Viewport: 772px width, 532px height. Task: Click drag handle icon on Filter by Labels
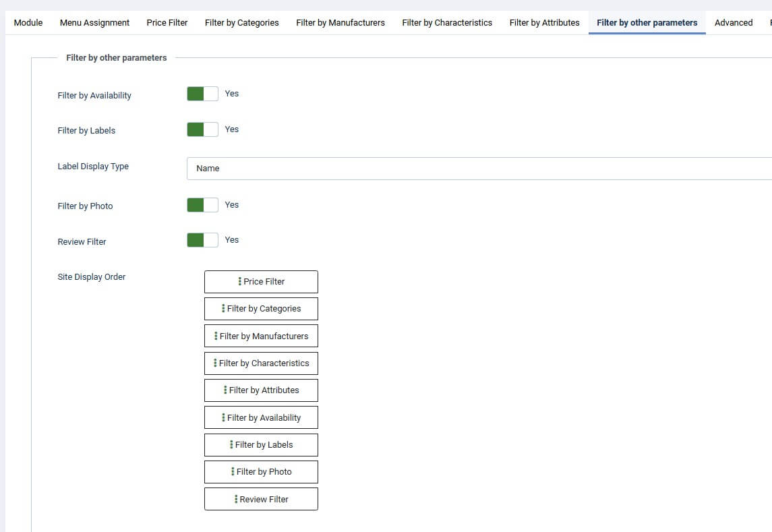click(231, 445)
